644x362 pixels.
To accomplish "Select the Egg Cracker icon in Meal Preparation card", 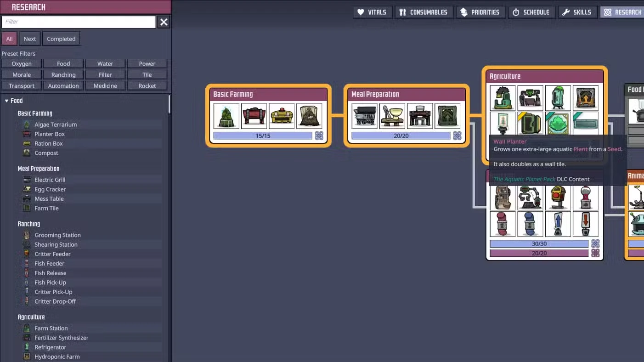I will pyautogui.click(x=392, y=116).
